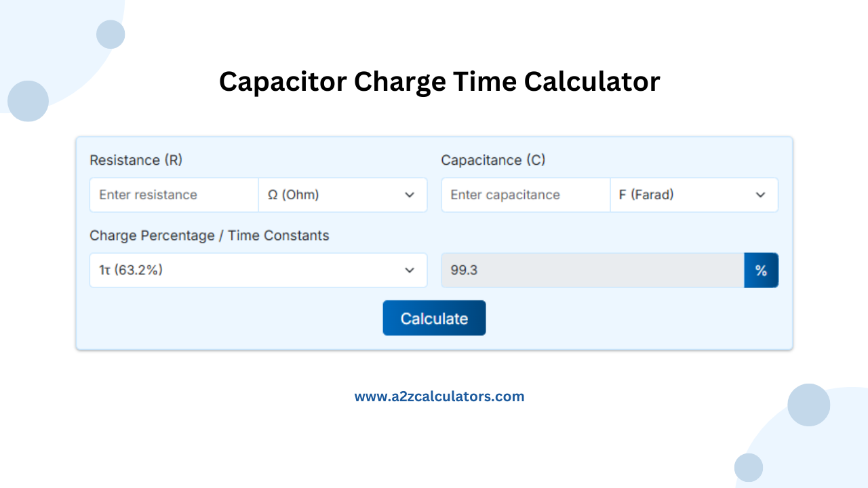The image size is (868, 488).
Task: Click the chevron next to Ω (Ohm)
Action: (x=410, y=195)
